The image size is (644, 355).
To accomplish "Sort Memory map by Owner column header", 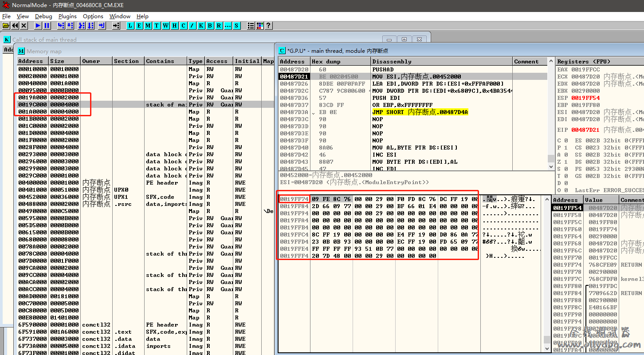I will (96, 61).
